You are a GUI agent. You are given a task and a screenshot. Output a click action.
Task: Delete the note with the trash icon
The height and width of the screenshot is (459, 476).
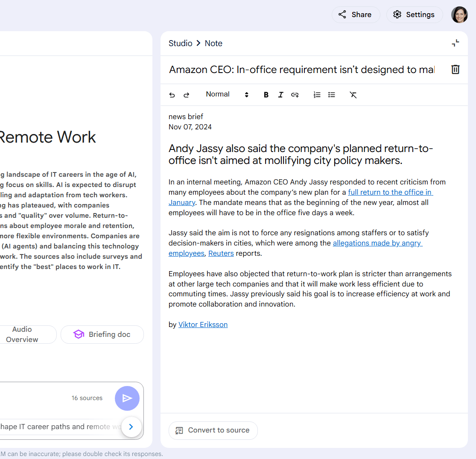coord(456,69)
